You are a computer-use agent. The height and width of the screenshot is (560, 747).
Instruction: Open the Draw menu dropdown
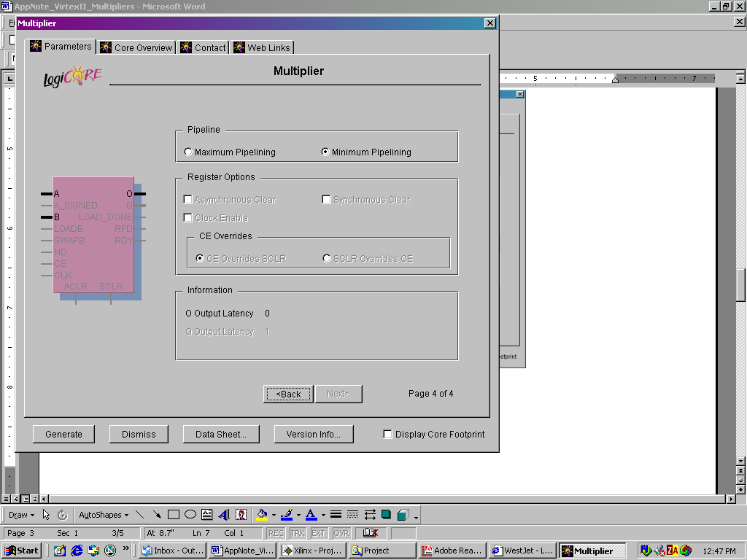coord(21,515)
